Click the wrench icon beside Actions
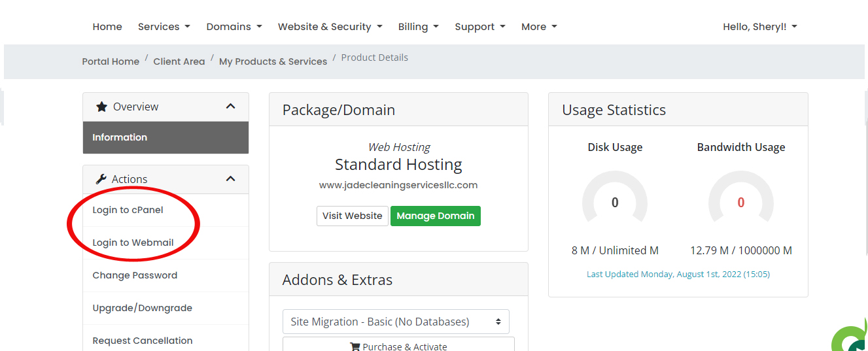This screenshot has height=351, width=868. tap(101, 179)
